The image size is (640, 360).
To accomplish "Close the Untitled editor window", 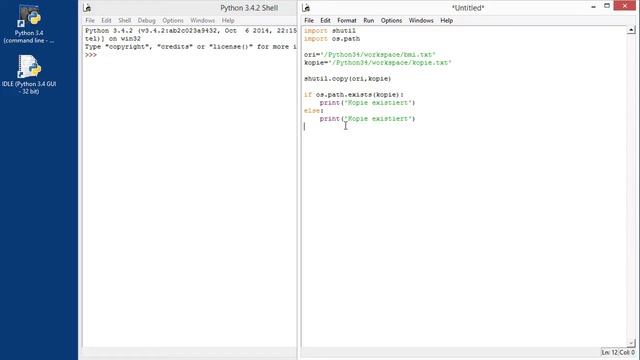I will coord(625,6).
